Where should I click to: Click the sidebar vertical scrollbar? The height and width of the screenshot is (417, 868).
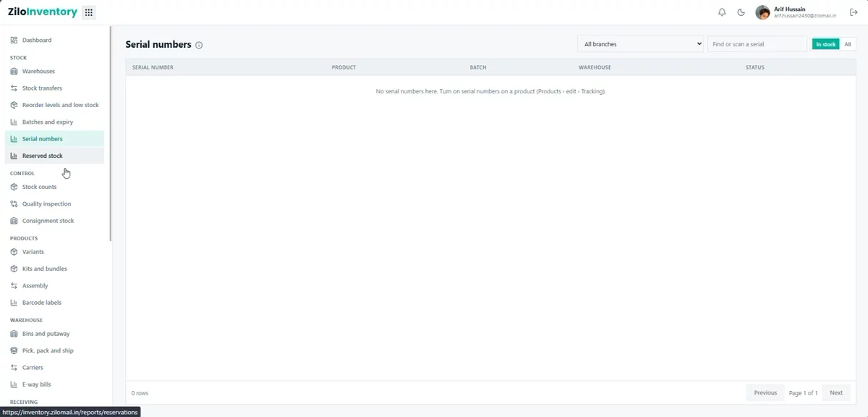[x=111, y=134]
